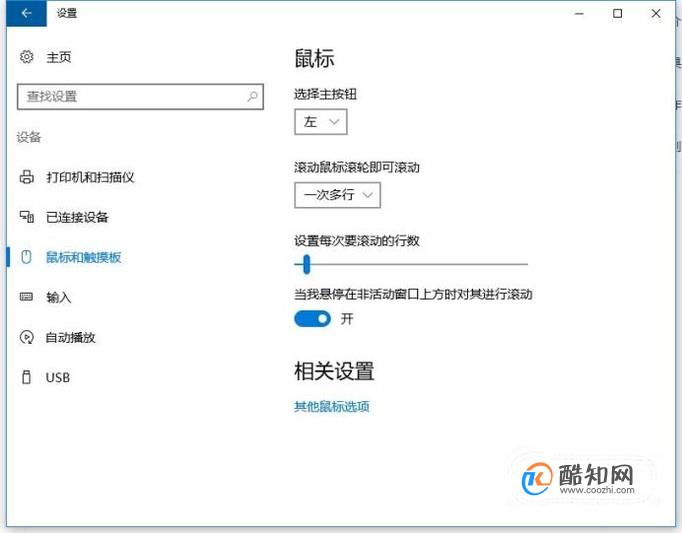Click the Home gear icon
The image size is (682, 533).
tap(27, 57)
